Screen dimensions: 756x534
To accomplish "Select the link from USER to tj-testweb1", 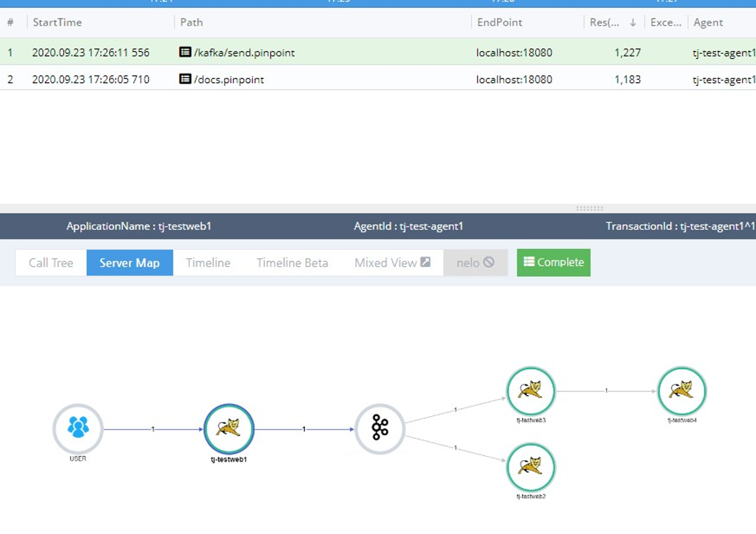I will pyautogui.click(x=153, y=429).
